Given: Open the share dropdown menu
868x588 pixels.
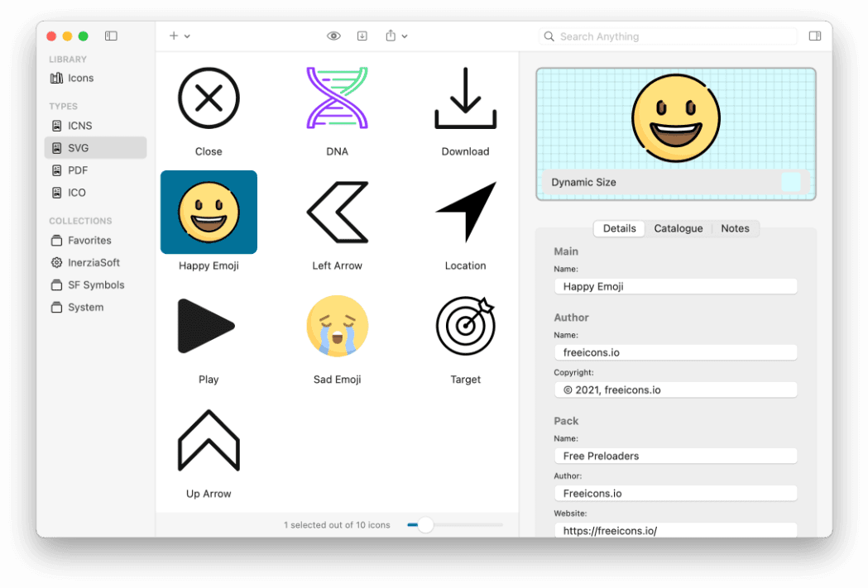Looking at the screenshot, I should click(396, 36).
